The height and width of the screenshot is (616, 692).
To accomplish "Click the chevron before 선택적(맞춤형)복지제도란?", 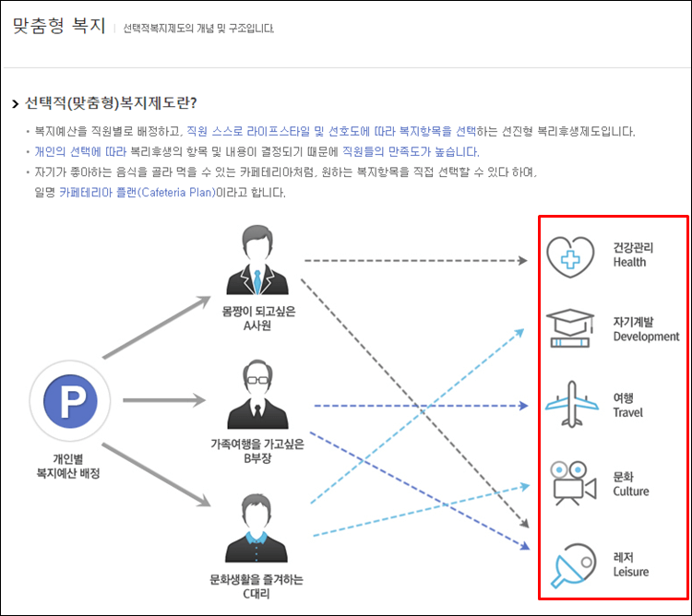I will [x=16, y=104].
